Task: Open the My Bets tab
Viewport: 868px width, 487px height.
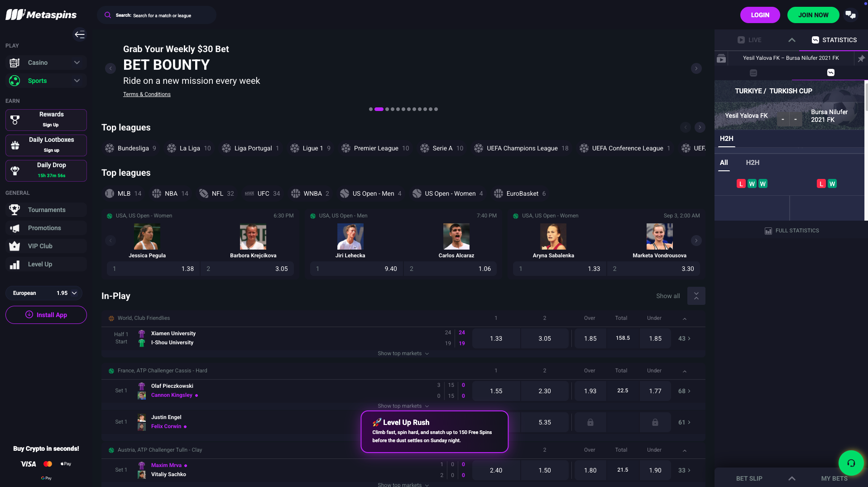Action: click(x=834, y=478)
